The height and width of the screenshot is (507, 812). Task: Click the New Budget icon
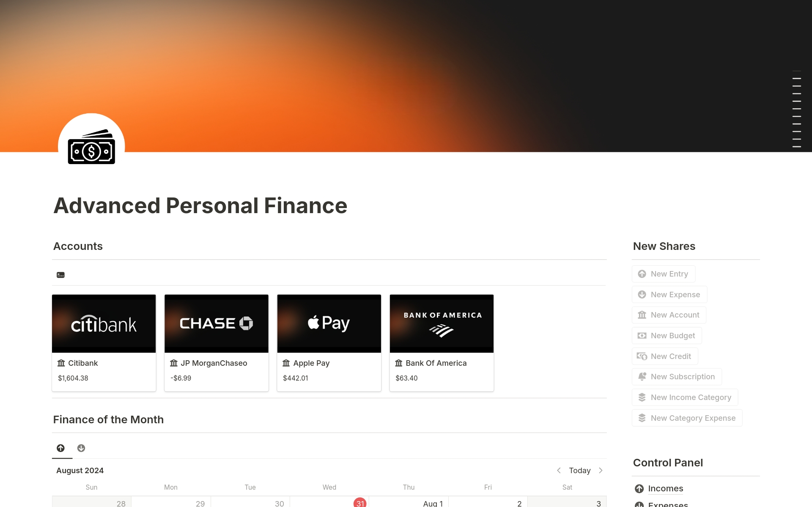click(642, 335)
